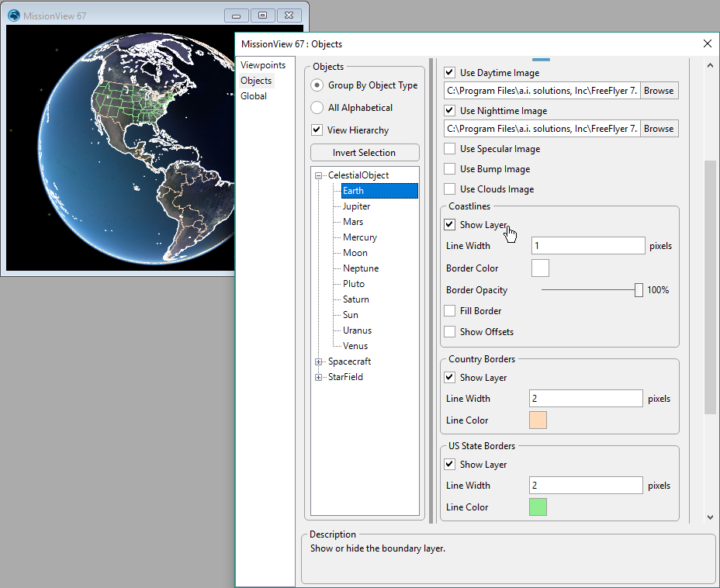
Task: Click the Country Borders Line Width field
Action: pyautogui.click(x=586, y=399)
